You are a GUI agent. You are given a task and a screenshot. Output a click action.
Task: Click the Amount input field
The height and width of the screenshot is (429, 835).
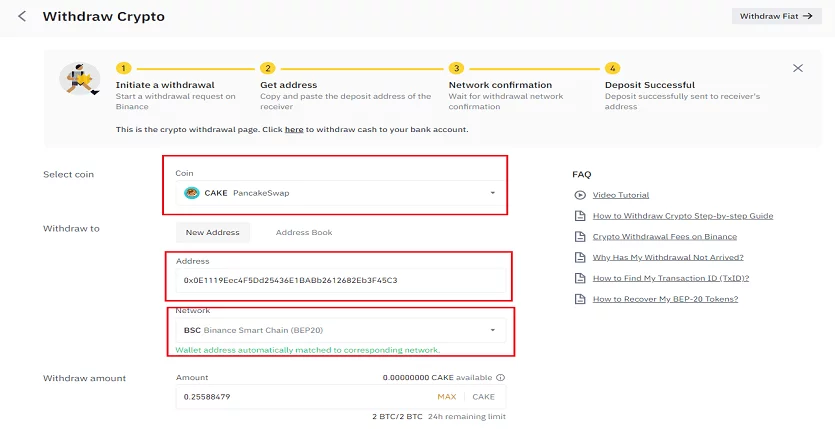[x=300, y=397]
